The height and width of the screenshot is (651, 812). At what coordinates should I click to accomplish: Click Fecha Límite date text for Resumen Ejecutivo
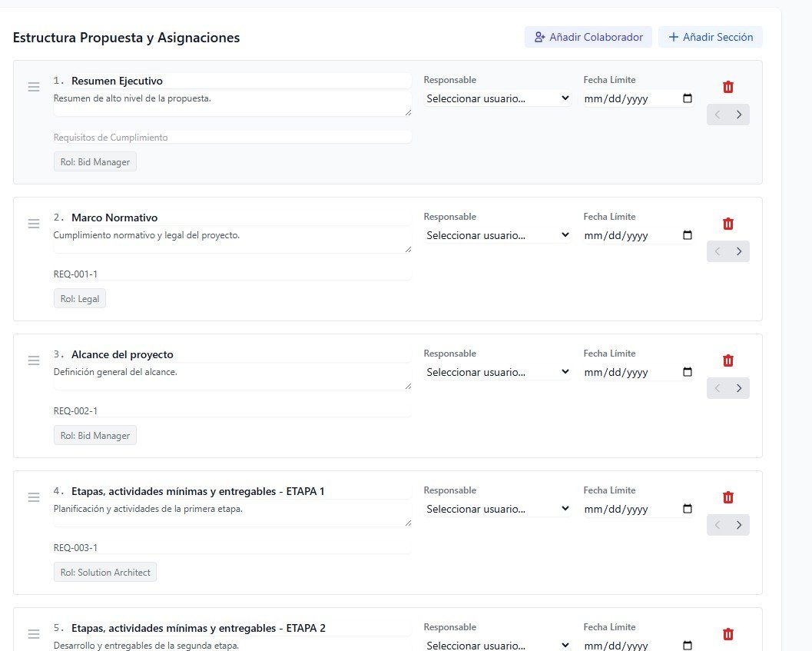[x=616, y=98]
